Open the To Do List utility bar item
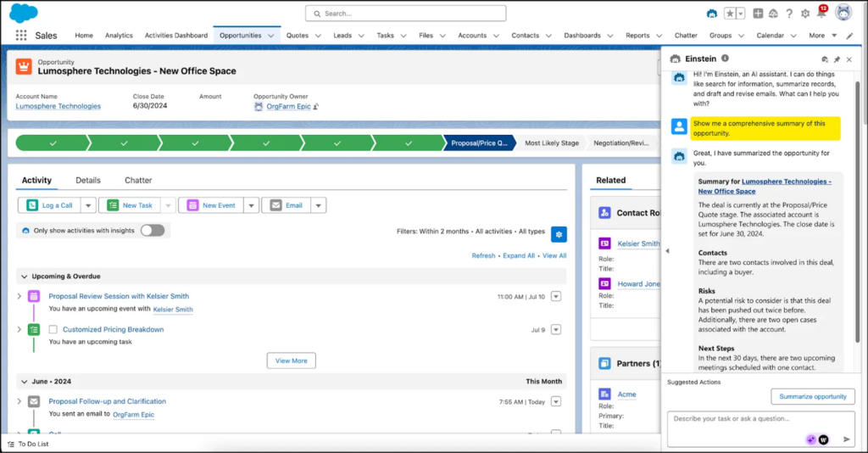 pos(28,445)
